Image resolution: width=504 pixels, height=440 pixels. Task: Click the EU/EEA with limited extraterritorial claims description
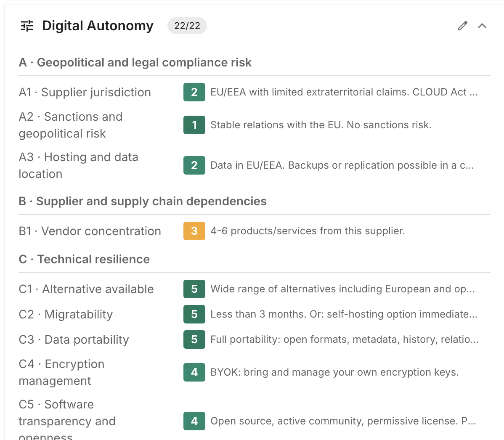click(344, 92)
